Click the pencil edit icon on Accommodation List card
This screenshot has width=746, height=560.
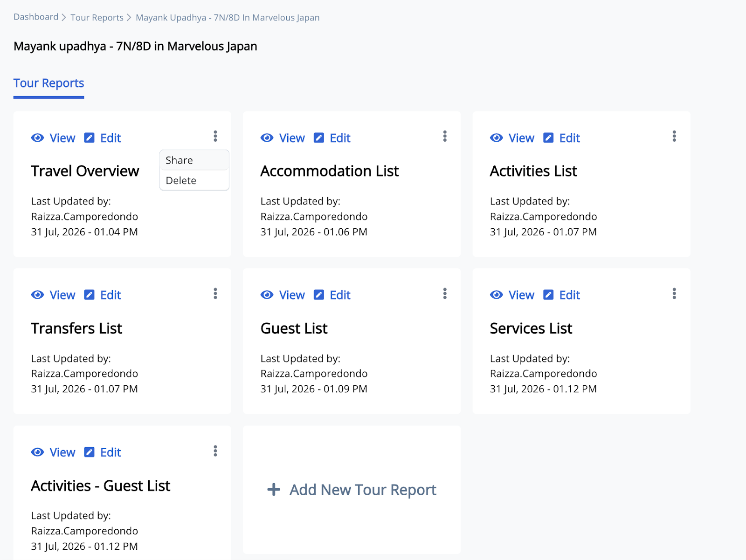click(318, 138)
